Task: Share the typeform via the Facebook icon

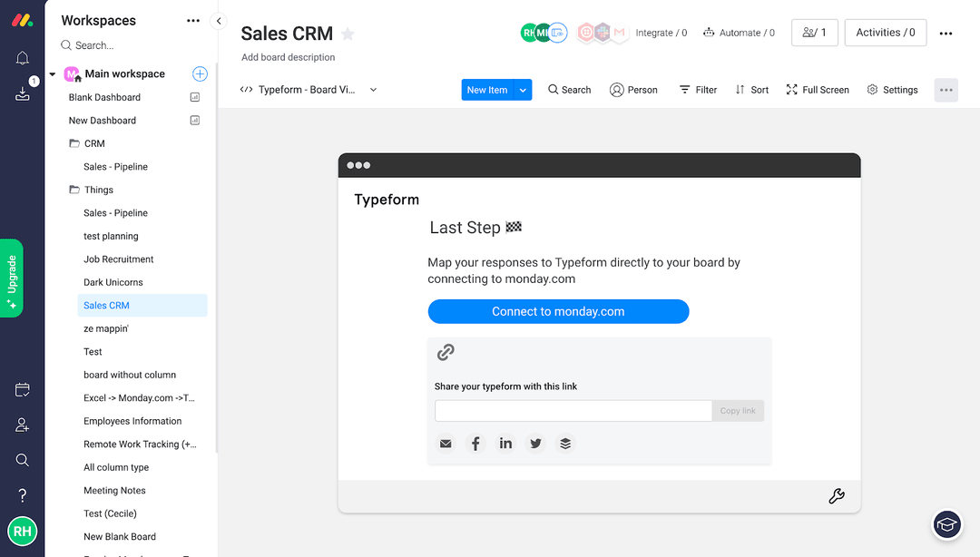Action: click(475, 443)
